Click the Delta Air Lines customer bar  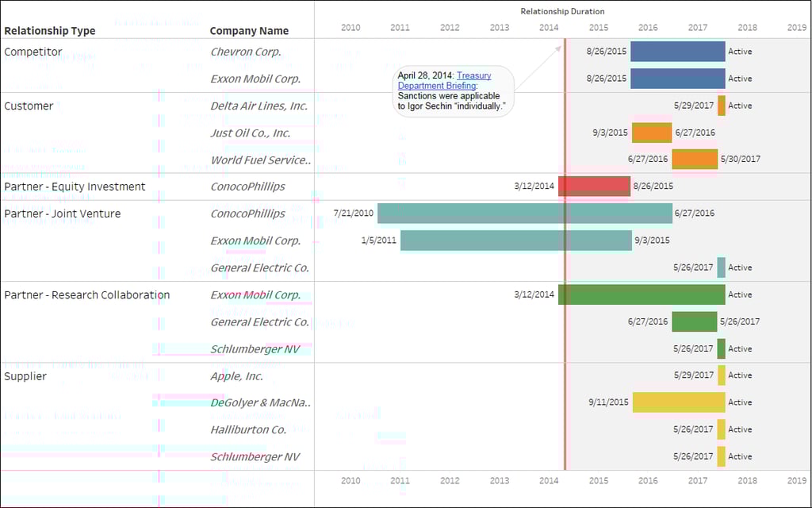(722, 106)
